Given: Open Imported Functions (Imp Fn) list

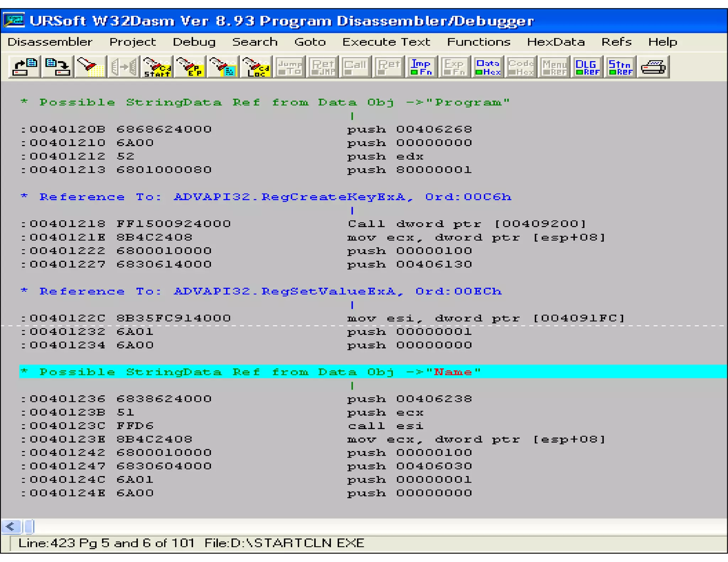Looking at the screenshot, I should pos(422,67).
